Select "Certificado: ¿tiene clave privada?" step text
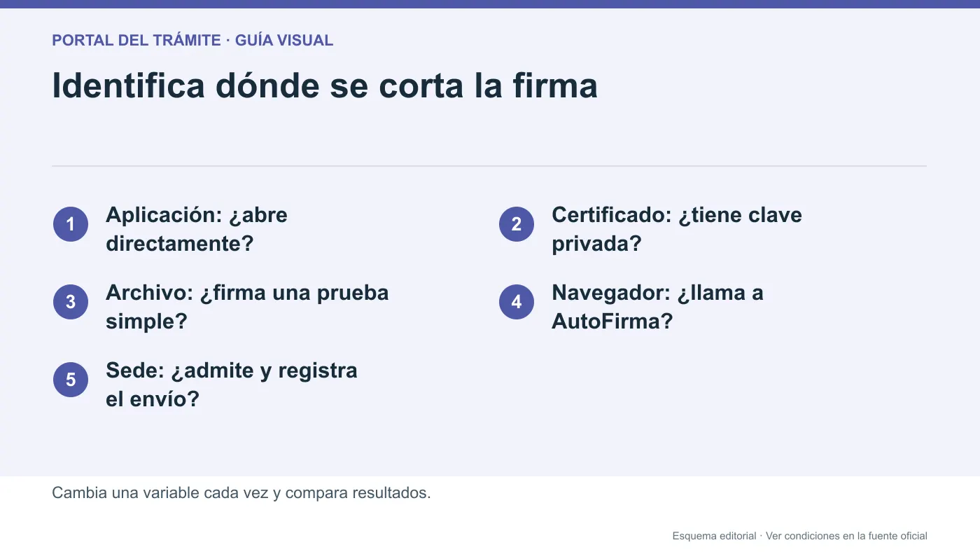This screenshot has height=552, width=980. pos(677,229)
